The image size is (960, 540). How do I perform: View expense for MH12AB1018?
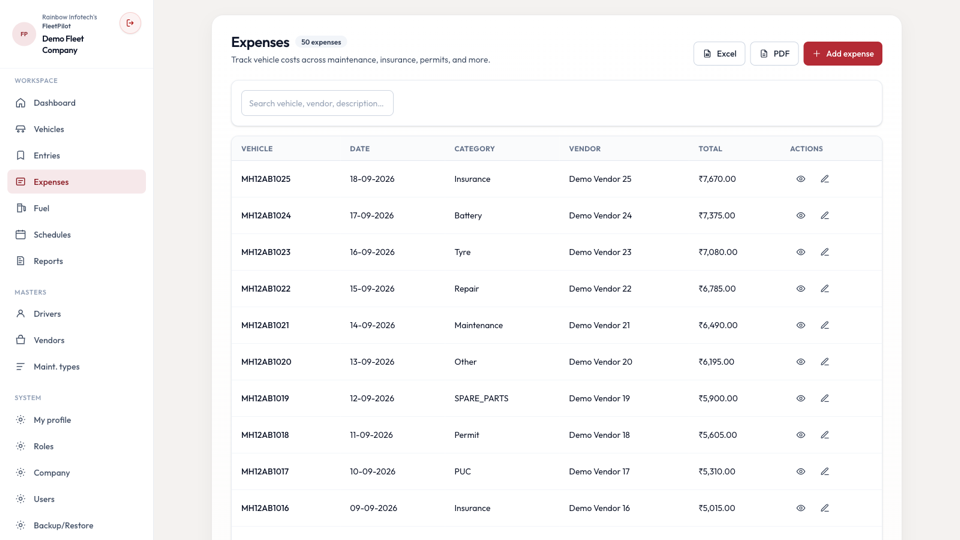(800, 435)
